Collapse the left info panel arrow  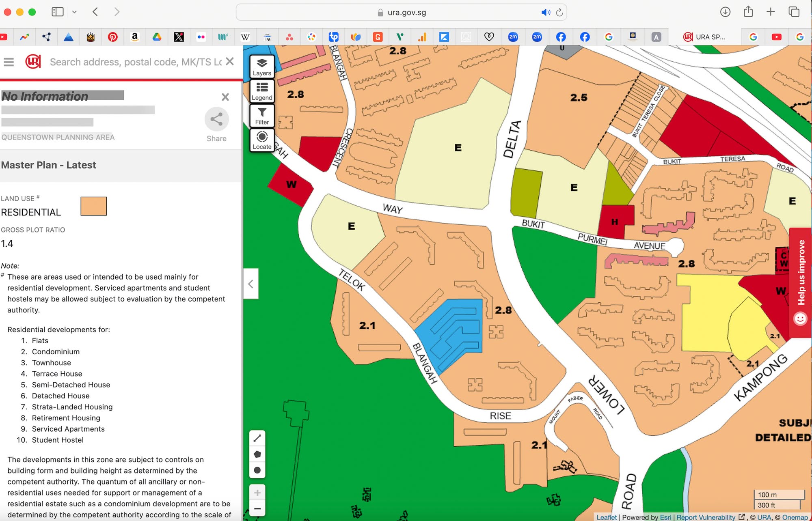pyautogui.click(x=251, y=284)
